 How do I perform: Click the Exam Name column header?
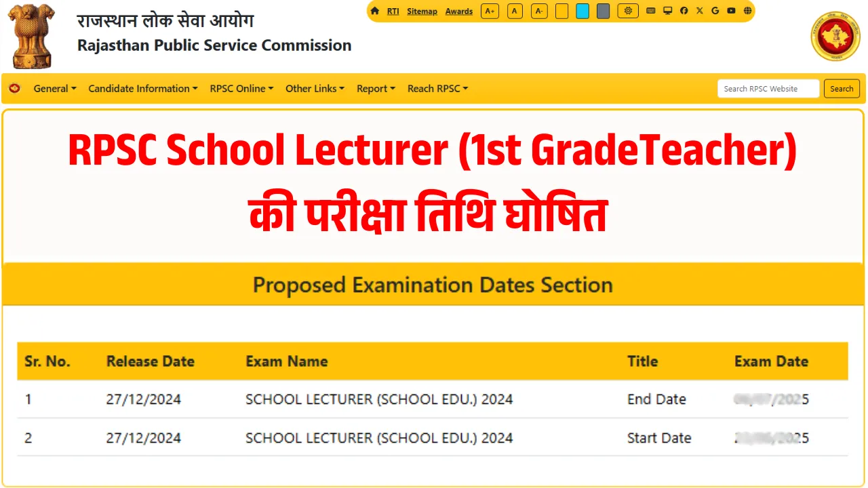287,361
